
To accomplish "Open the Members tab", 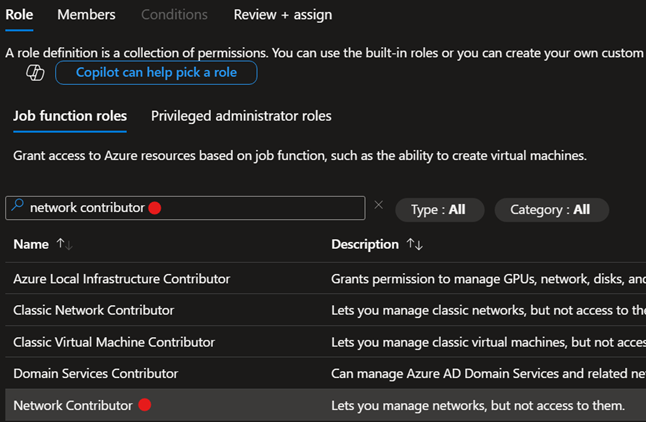I will coord(86,15).
